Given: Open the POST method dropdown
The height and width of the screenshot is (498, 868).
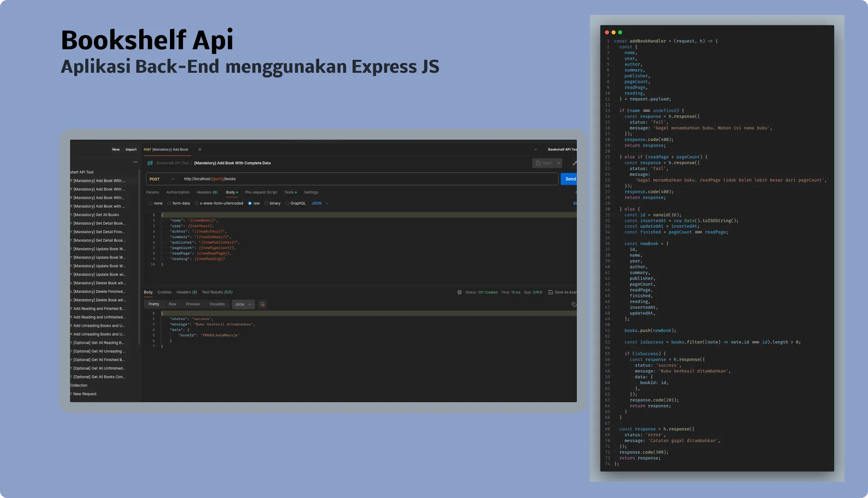Looking at the screenshot, I should click(x=162, y=179).
